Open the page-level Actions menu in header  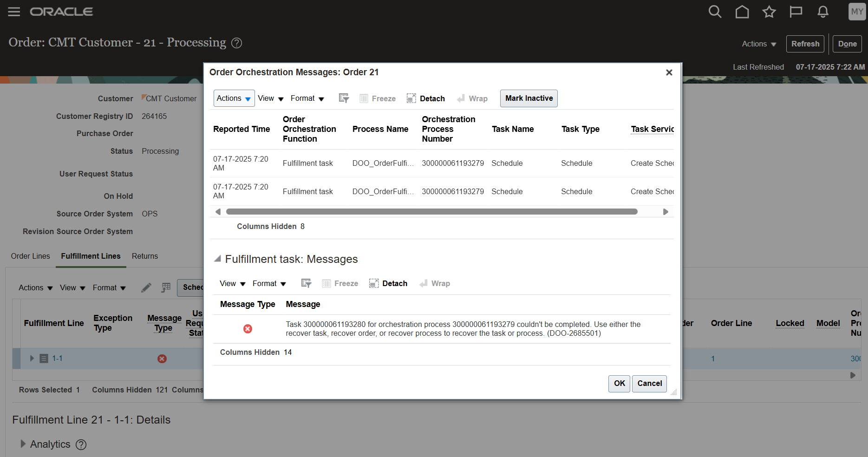tap(759, 44)
